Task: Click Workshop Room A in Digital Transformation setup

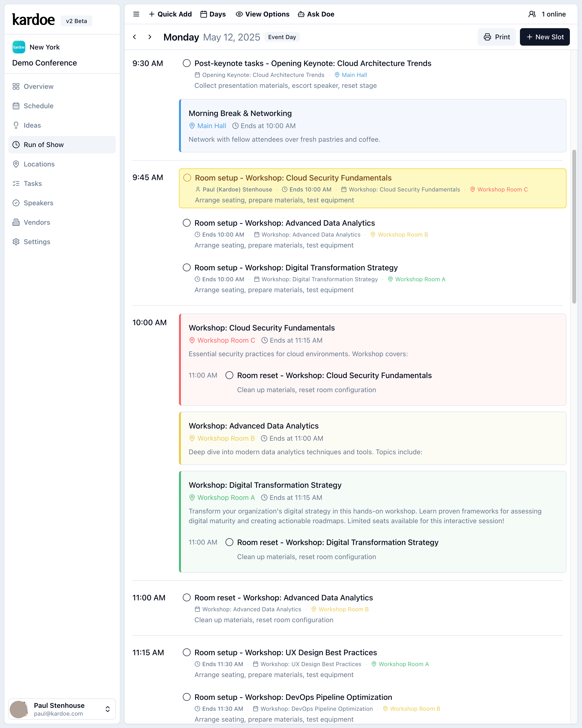Action: (417, 279)
